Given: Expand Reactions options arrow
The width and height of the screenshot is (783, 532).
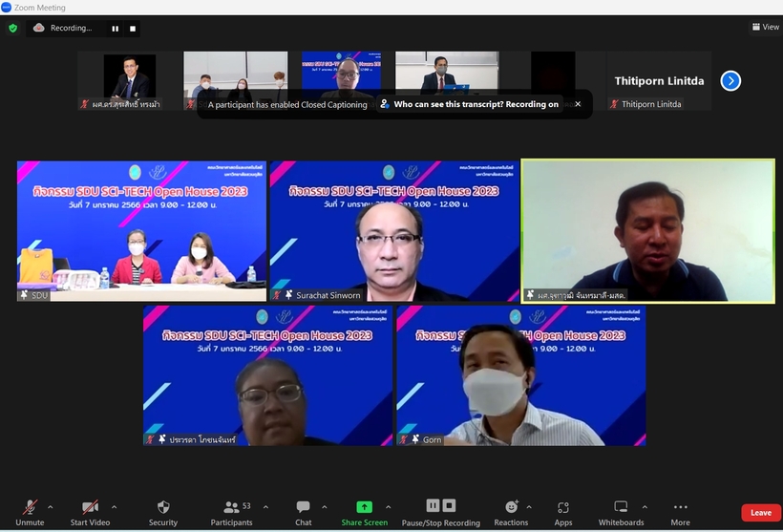Looking at the screenshot, I should tap(529, 507).
